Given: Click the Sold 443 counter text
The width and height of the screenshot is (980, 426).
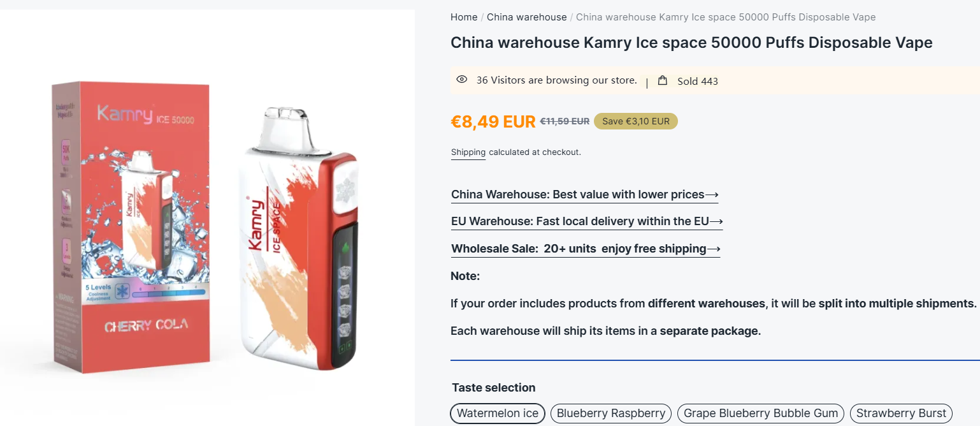Looking at the screenshot, I should 697,81.
